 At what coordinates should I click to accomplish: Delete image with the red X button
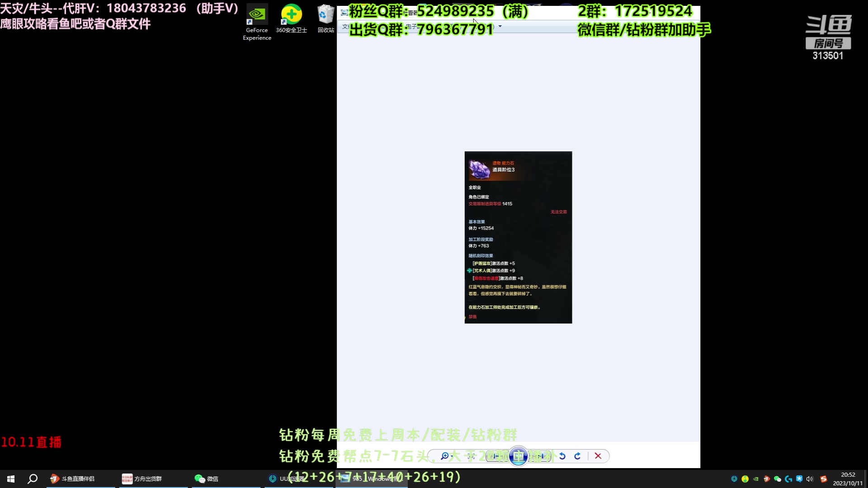pos(598,456)
